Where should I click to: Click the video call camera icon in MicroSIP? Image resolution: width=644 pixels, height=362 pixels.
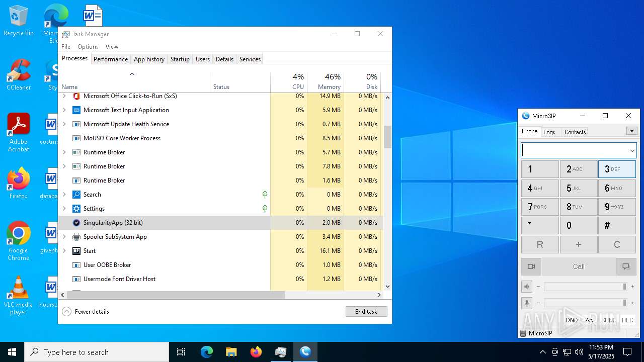click(531, 266)
